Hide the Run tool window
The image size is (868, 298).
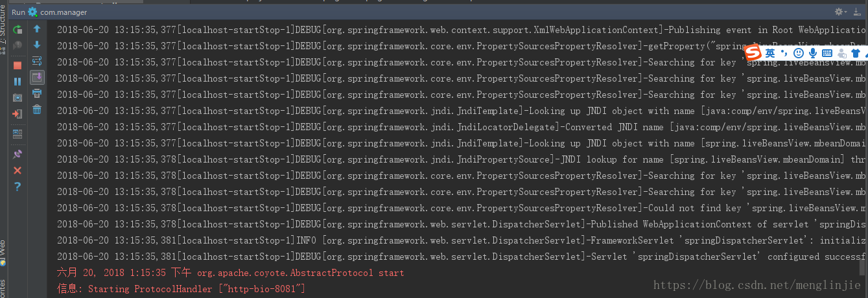pyautogui.click(x=858, y=12)
